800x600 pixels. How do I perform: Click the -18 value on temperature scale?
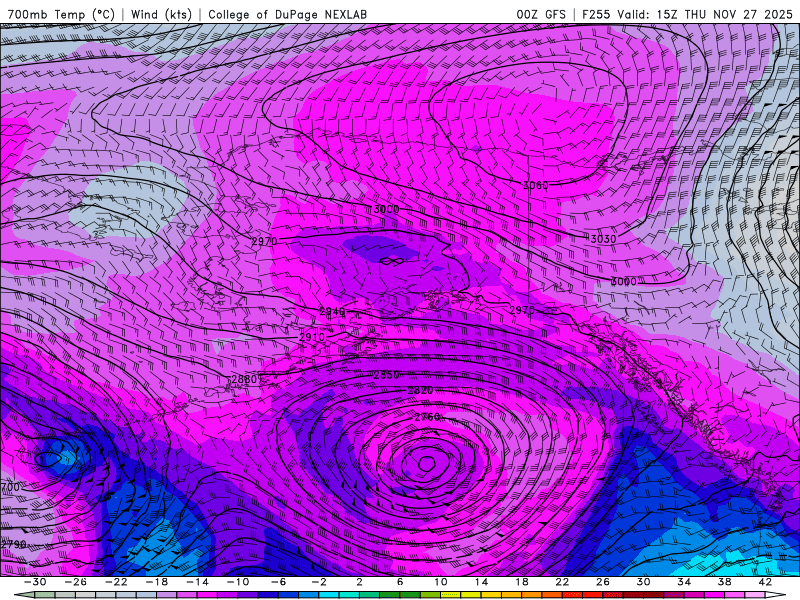[x=157, y=582]
